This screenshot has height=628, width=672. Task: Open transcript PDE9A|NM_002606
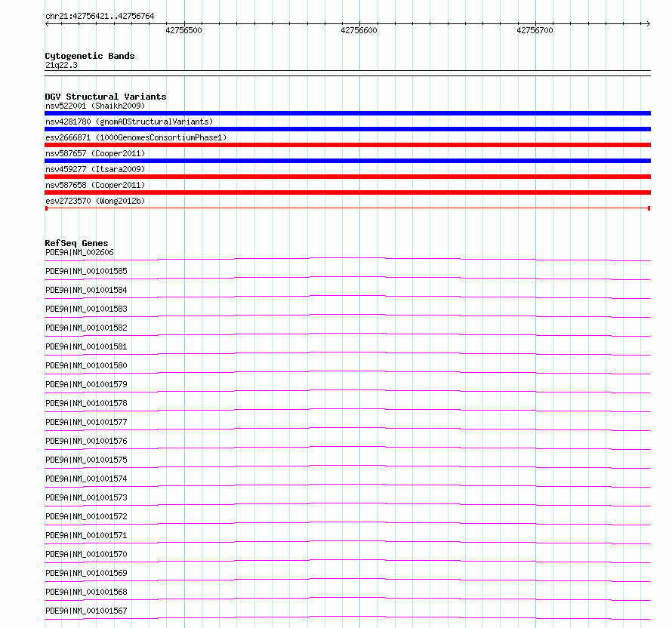pyautogui.click(x=79, y=252)
